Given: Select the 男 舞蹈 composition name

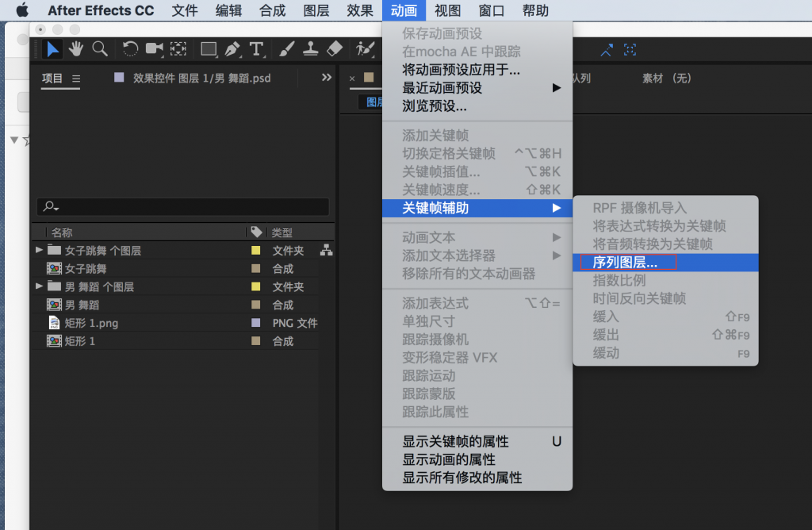Looking at the screenshot, I should 82,305.
